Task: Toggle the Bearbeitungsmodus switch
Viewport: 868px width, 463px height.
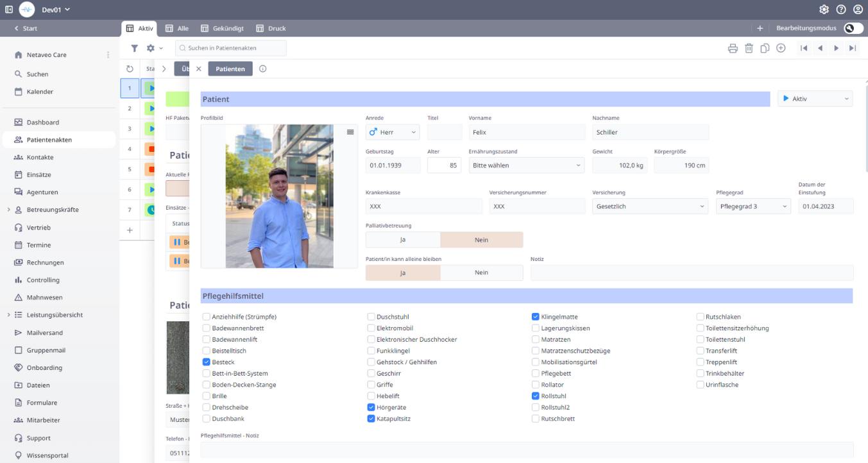Action: pyautogui.click(x=853, y=28)
